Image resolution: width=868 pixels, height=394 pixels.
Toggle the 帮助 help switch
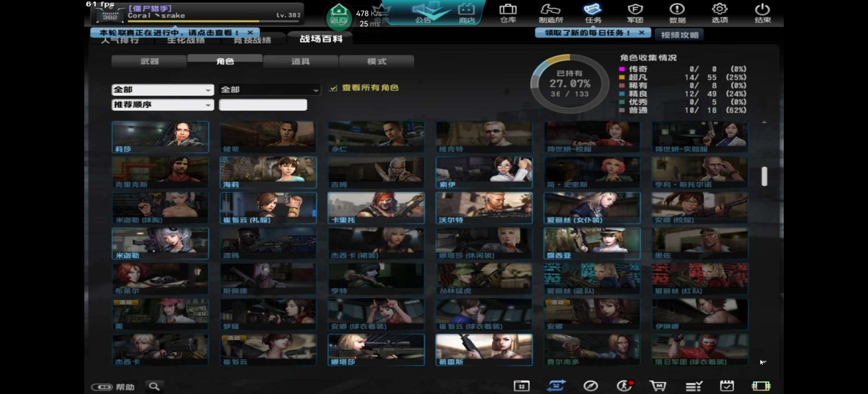[x=102, y=387]
